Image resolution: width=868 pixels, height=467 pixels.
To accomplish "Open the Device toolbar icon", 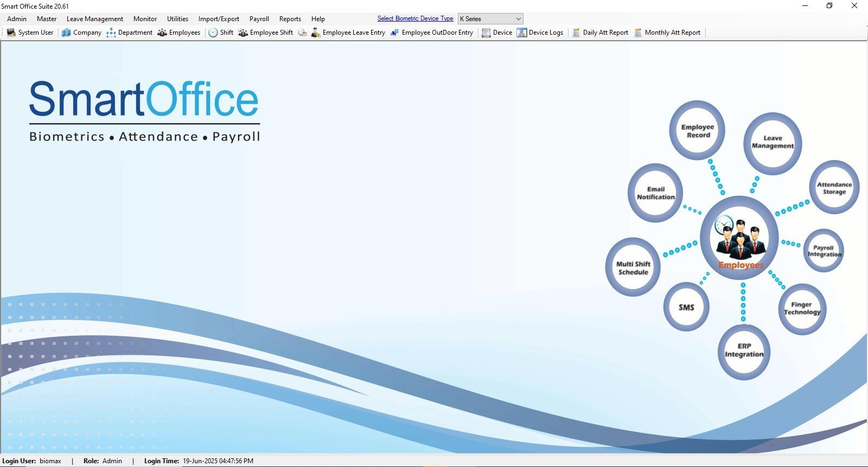I will tap(486, 33).
